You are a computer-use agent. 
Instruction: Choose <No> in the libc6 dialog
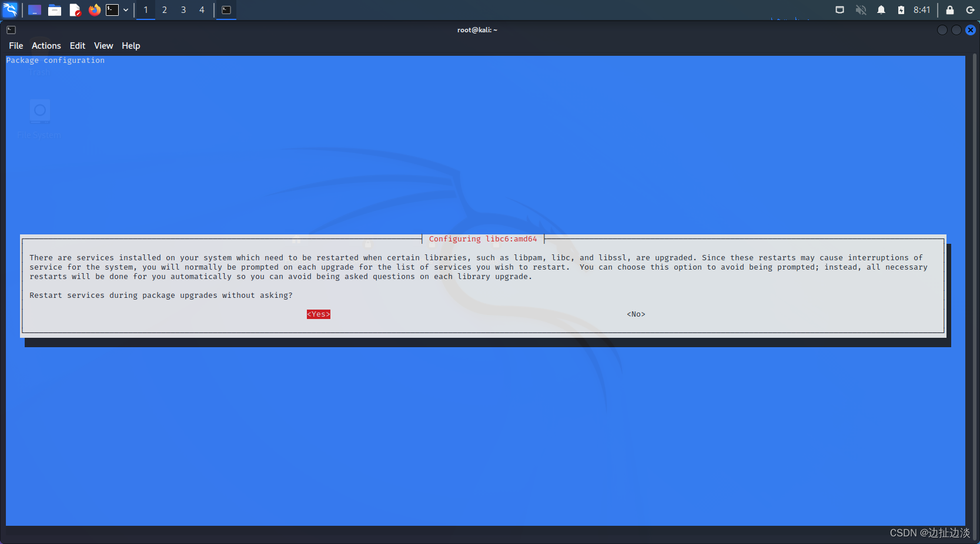[x=636, y=314]
